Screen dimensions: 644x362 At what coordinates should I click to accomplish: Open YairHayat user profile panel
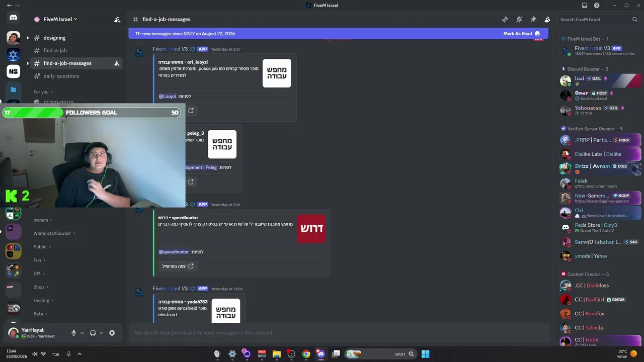(x=36, y=333)
